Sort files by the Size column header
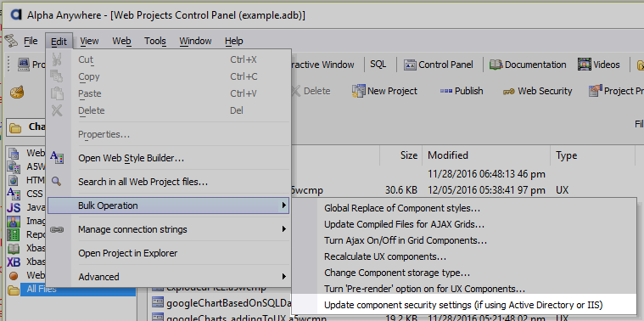Viewport: 644px width, 321px height. coord(400,155)
